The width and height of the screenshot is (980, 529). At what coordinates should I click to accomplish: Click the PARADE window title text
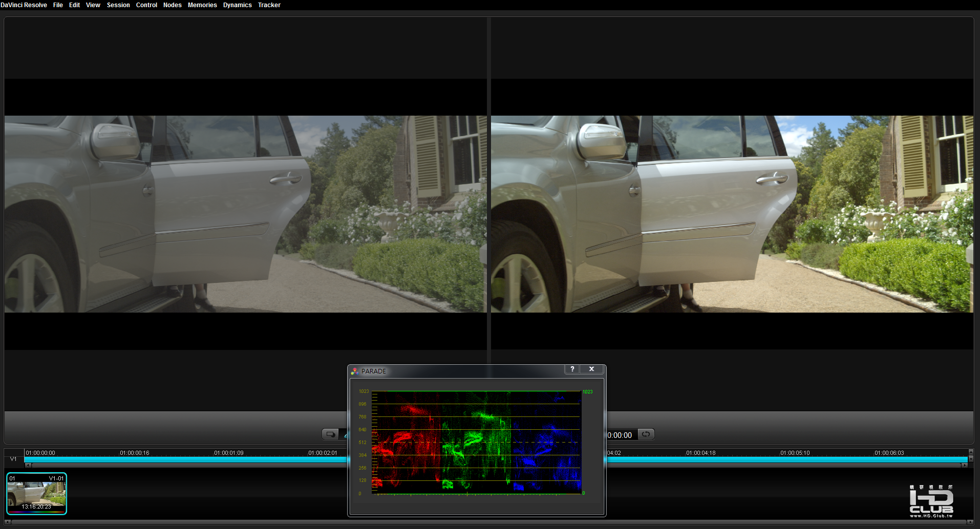(x=374, y=371)
